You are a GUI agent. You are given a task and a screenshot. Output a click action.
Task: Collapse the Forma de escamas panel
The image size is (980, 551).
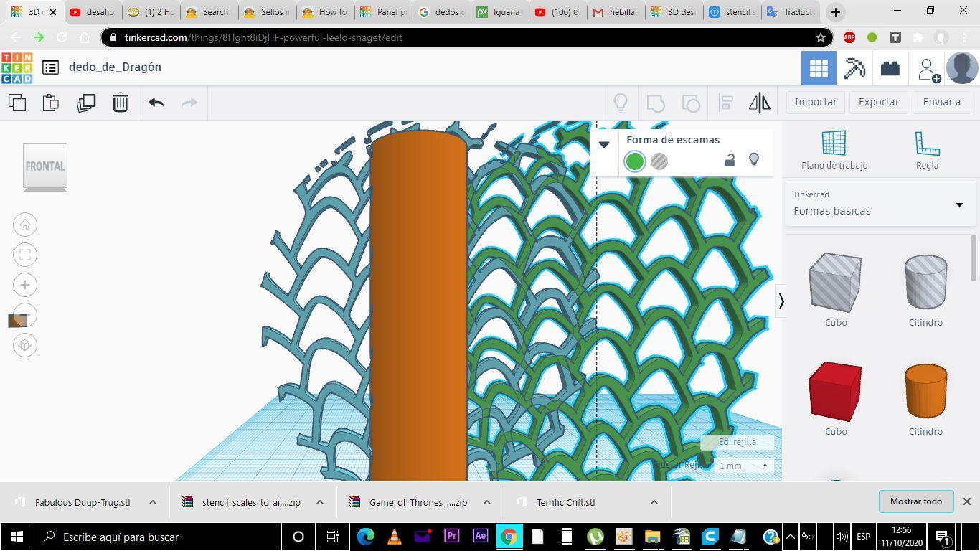coord(604,144)
